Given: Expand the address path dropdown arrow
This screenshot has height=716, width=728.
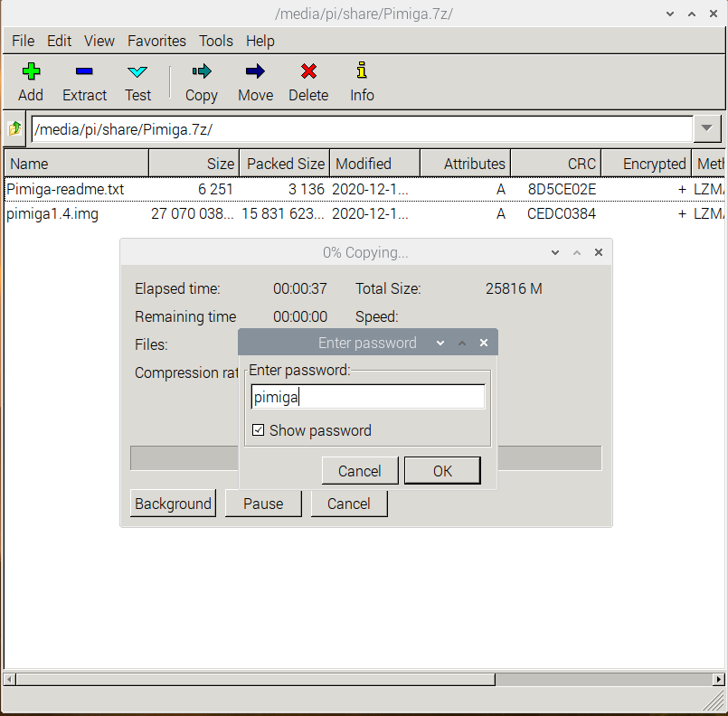Looking at the screenshot, I should click(x=707, y=128).
